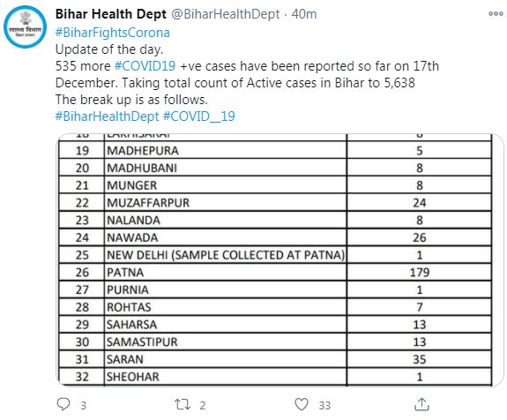
Task: Retweet using the retweet arrows icon
Action: (183, 404)
